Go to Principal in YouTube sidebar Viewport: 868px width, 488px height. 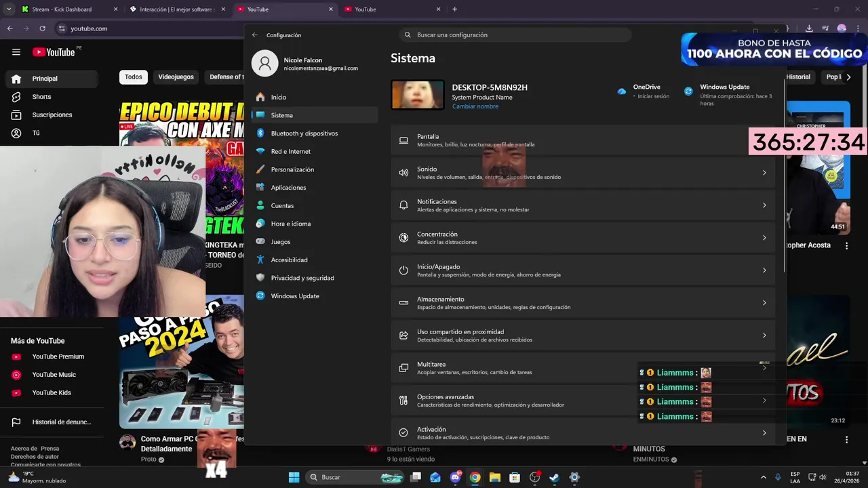pyautogui.click(x=52, y=79)
